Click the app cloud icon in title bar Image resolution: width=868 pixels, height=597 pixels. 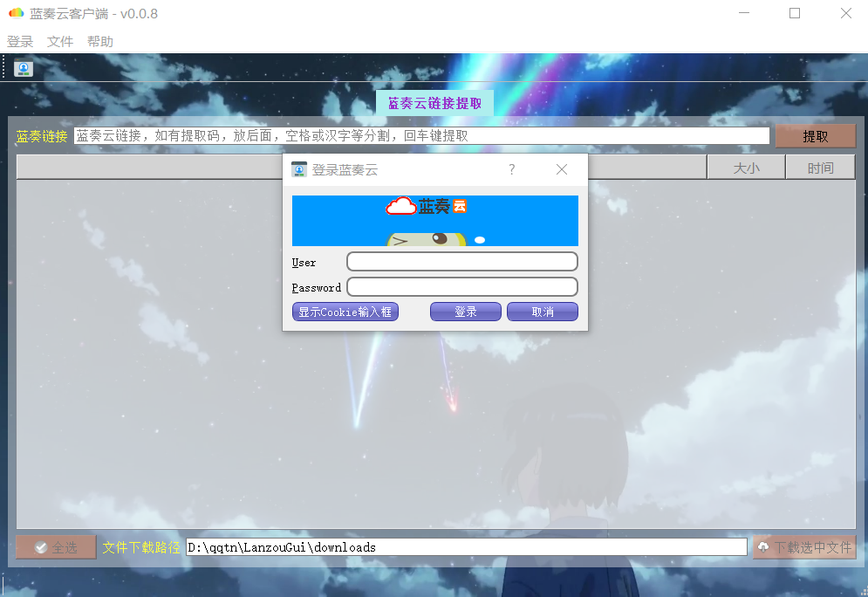pyautogui.click(x=17, y=13)
